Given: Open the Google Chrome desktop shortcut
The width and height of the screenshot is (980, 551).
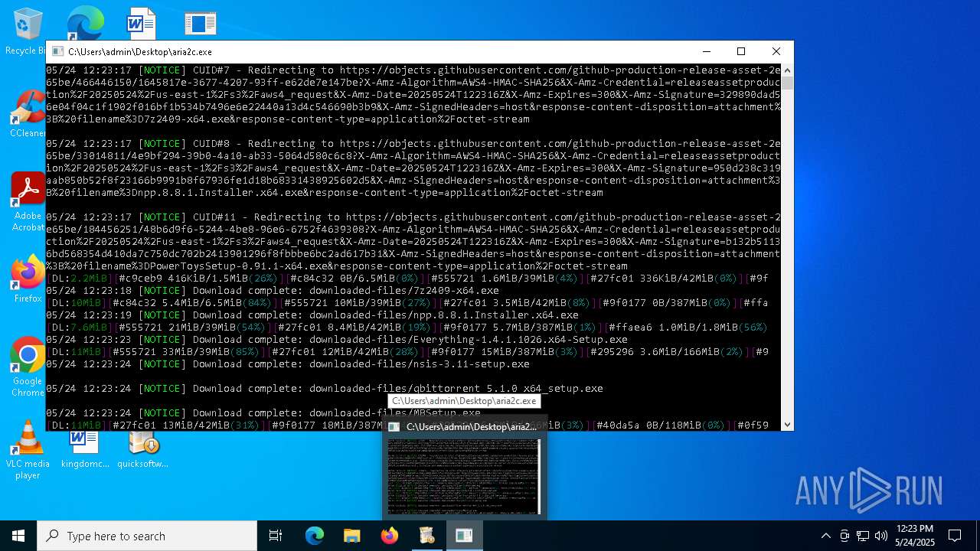Looking at the screenshot, I should [x=28, y=367].
